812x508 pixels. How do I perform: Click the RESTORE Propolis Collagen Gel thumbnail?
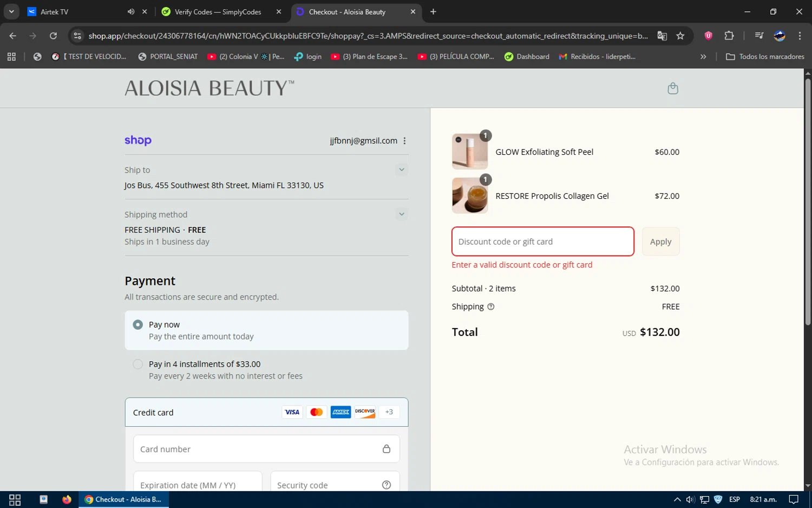pyautogui.click(x=470, y=196)
